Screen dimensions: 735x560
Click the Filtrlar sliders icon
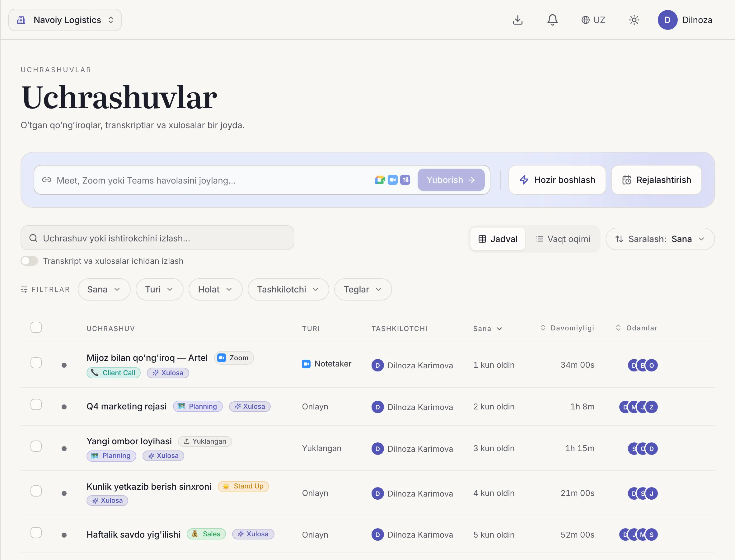pyautogui.click(x=24, y=289)
